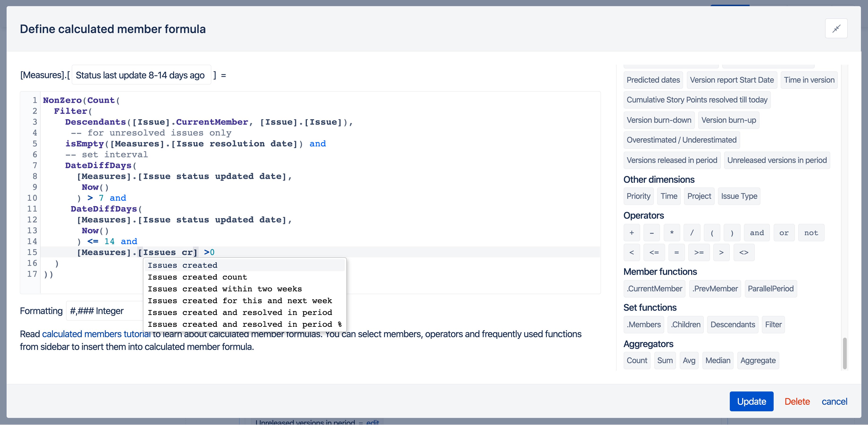868x425 pixels.
Task: Insert the Filter set function
Action: pyautogui.click(x=773, y=325)
